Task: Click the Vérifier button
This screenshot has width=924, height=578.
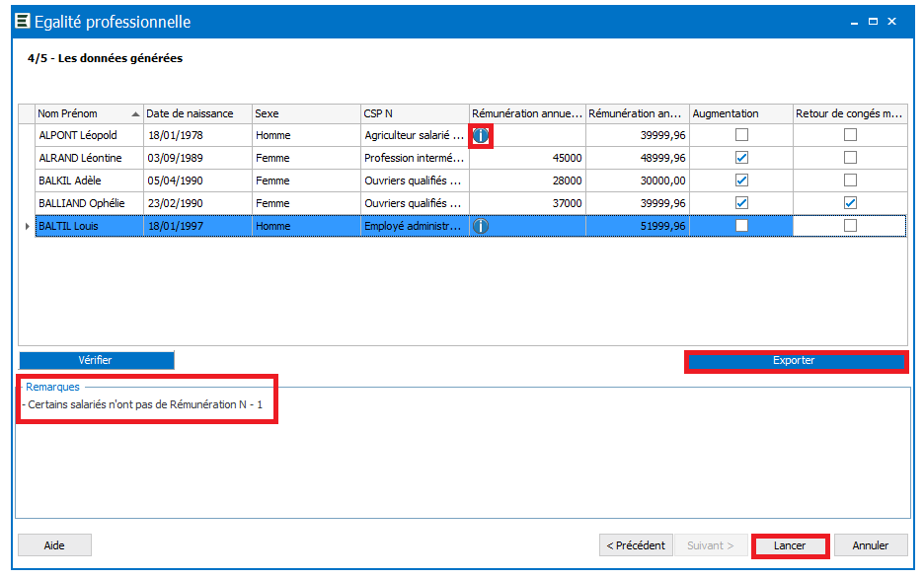Action: pyautogui.click(x=96, y=360)
